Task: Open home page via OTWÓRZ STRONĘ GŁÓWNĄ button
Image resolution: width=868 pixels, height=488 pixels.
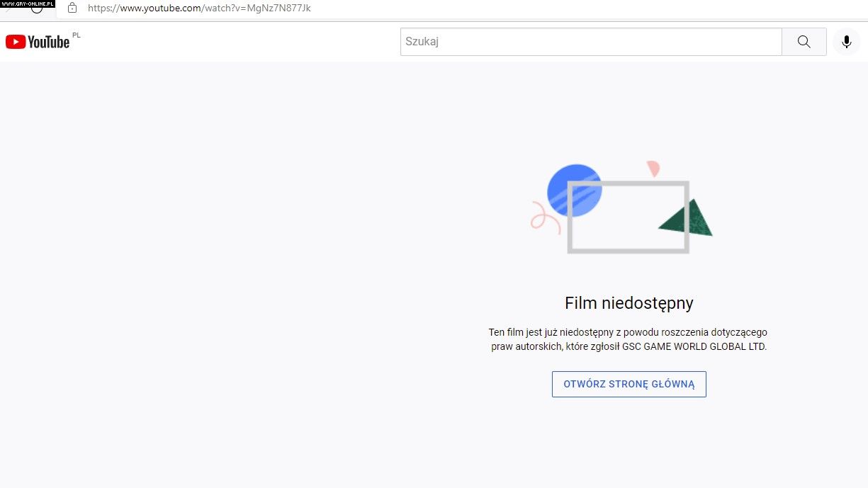Action: (x=629, y=384)
